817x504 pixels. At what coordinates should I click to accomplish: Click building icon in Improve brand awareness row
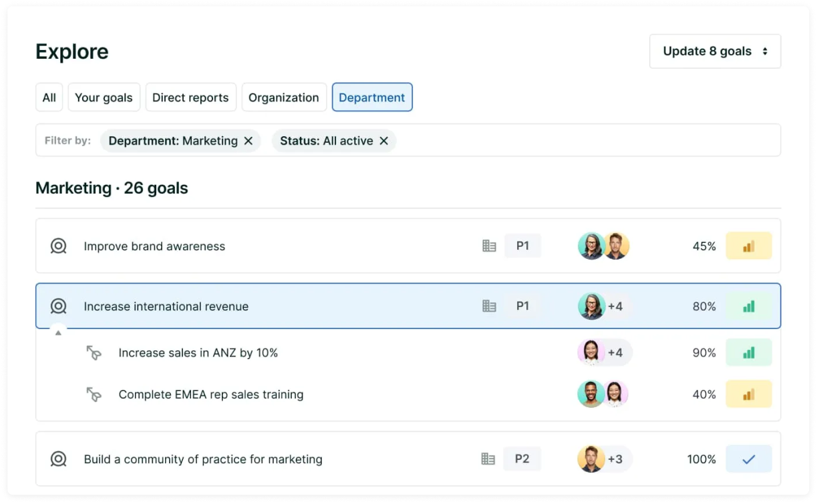point(489,246)
